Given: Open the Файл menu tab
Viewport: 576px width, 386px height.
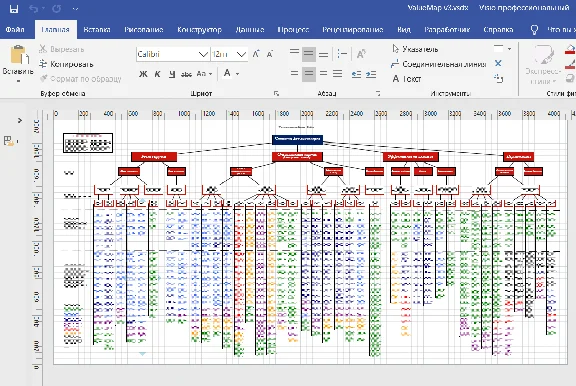Looking at the screenshot, I should pos(15,30).
